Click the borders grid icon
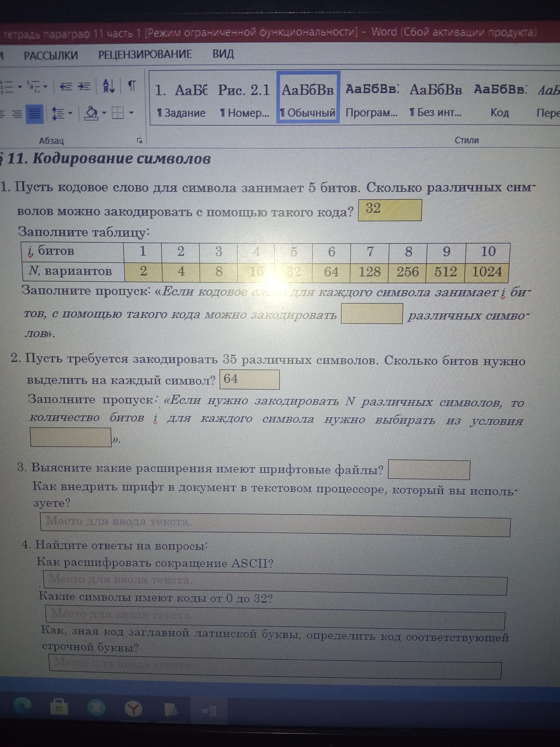This screenshot has width=560, height=747. [118, 113]
